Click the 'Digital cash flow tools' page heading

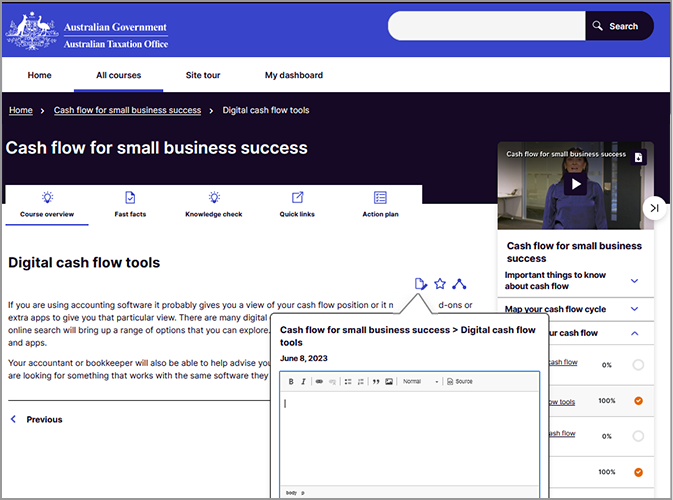[x=84, y=263]
